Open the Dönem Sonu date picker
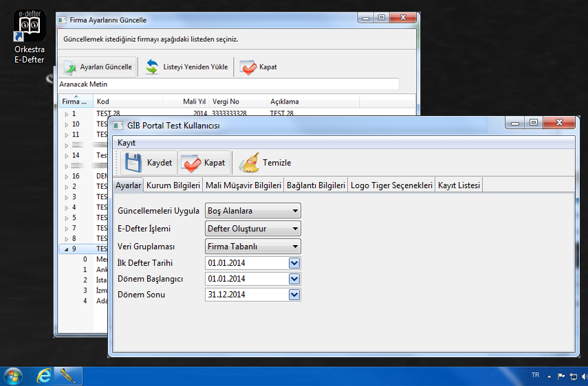Screen dimensions: 588x386 pyautogui.click(x=294, y=295)
